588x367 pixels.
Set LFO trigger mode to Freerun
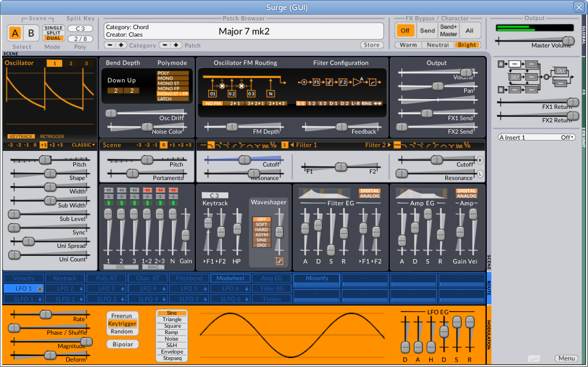pyautogui.click(x=122, y=316)
